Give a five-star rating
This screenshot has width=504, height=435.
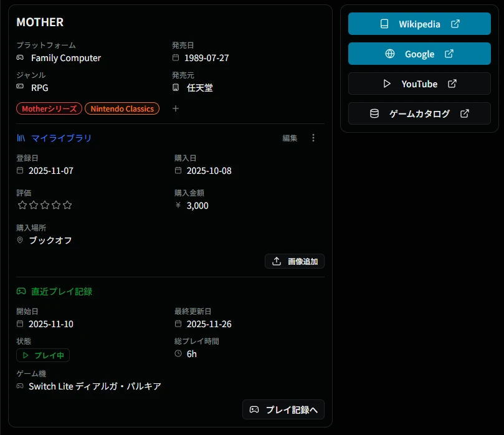67,205
